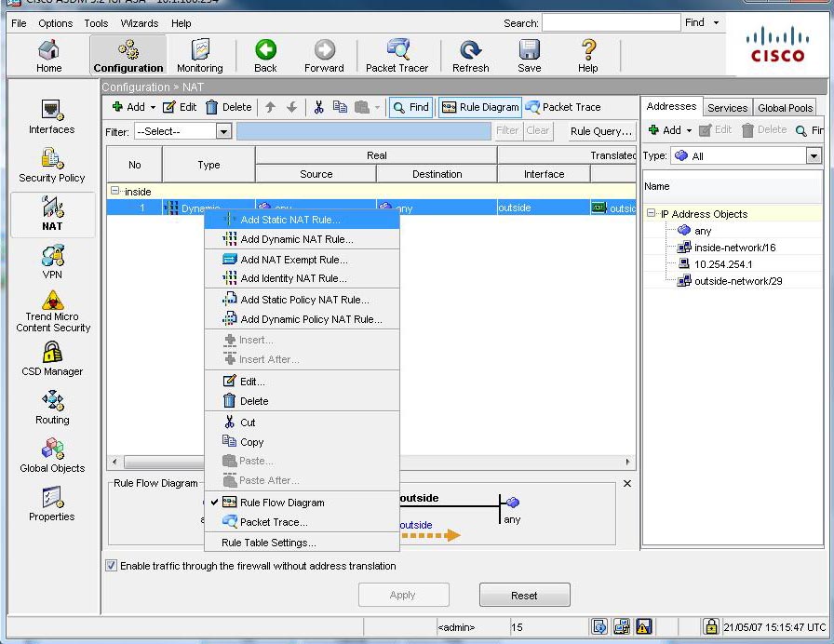
Task: Close the Rule Flow Diagram panel
Action: coord(627,483)
